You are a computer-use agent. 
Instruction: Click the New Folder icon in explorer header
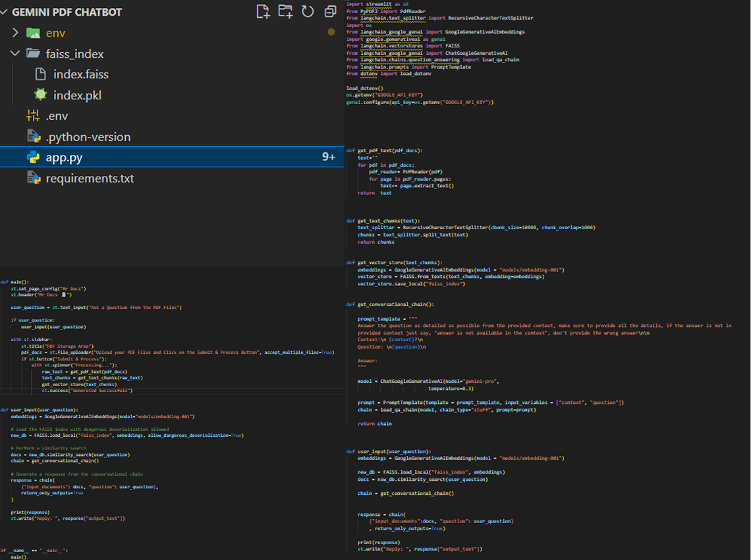pyautogui.click(x=285, y=11)
